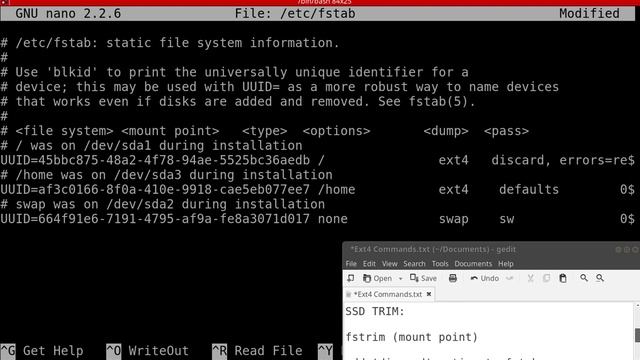Click 'ext4' type on the /home line
This screenshot has height=360, width=640.
point(453,190)
